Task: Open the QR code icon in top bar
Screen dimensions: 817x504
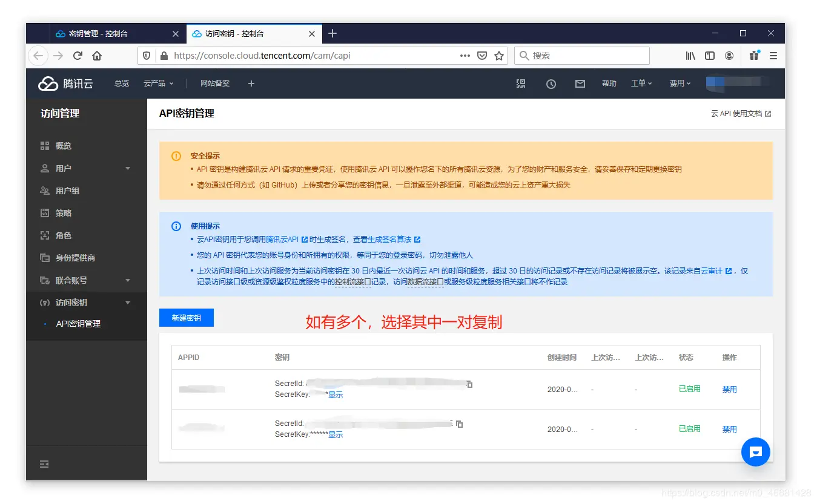Action: click(x=520, y=83)
